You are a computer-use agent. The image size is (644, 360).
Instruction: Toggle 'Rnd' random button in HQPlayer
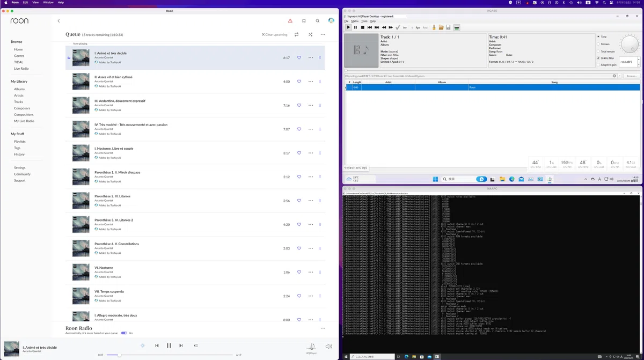click(x=425, y=27)
